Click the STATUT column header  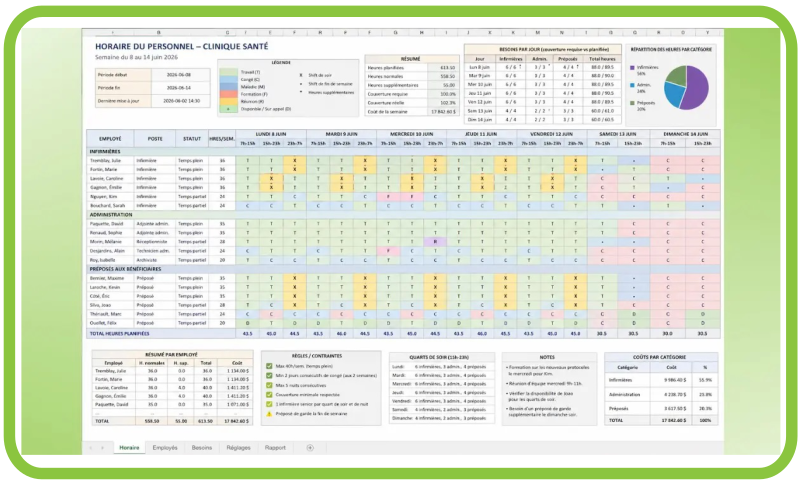(192, 139)
